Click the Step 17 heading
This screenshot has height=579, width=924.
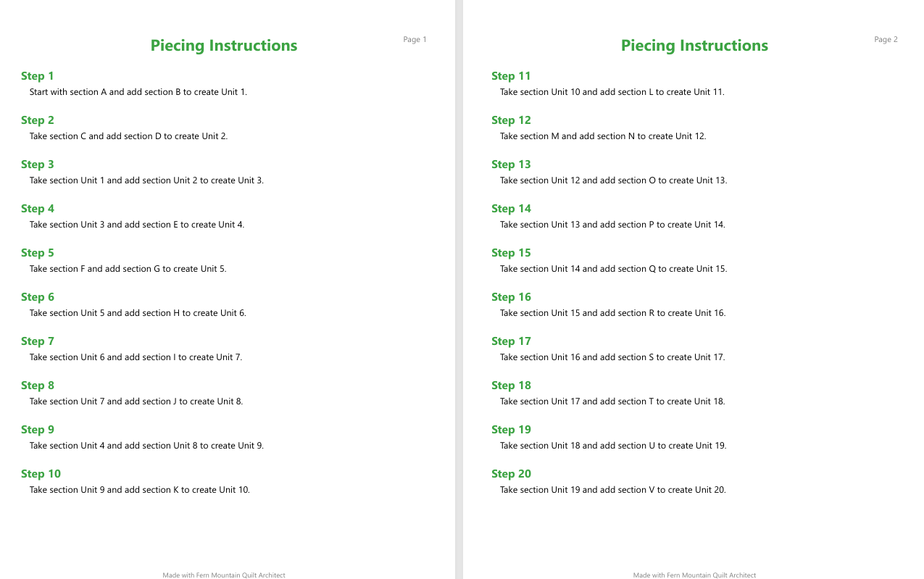[511, 341]
